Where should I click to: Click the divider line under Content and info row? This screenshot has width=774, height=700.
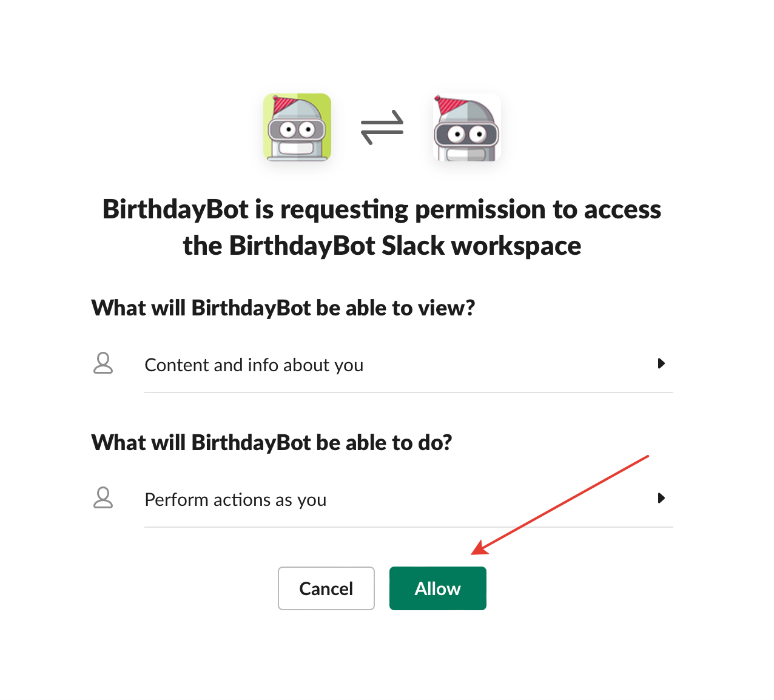[408, 392]
